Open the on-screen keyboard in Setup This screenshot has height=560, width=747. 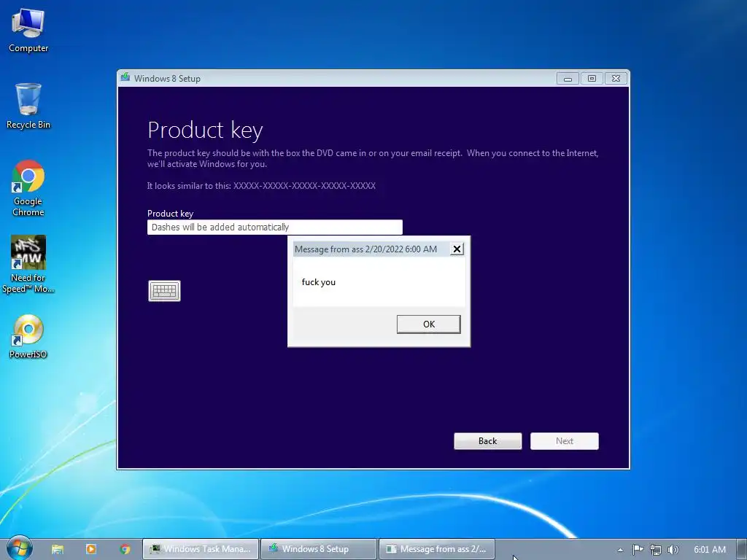point(164,290)
